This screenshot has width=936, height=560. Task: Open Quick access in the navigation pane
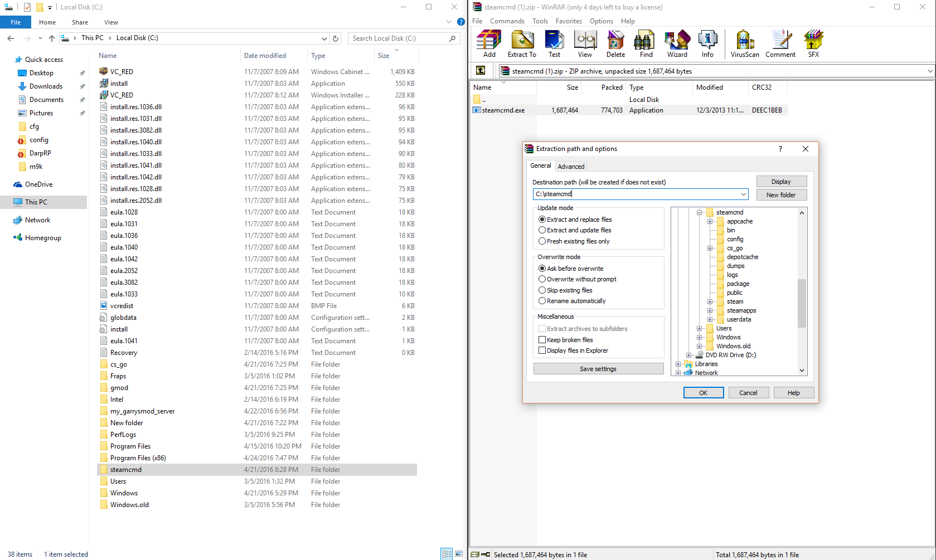[x=43, y=60]
